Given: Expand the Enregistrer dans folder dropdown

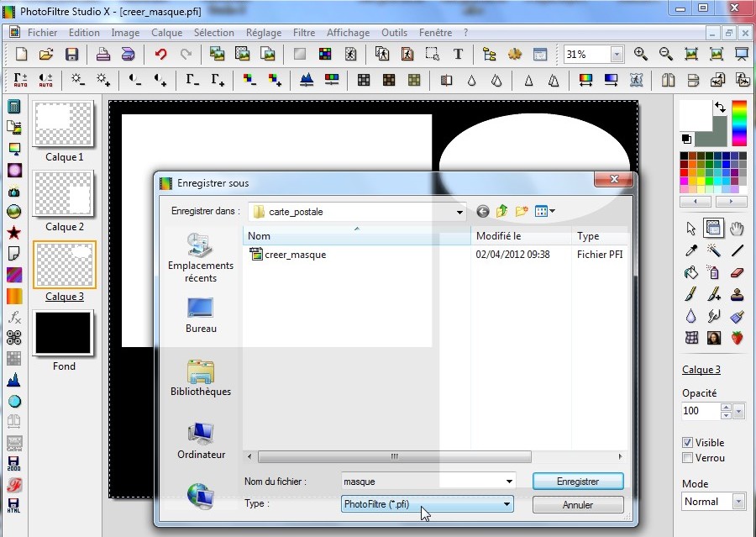Looking at the screenshot, I should point(459,212).
